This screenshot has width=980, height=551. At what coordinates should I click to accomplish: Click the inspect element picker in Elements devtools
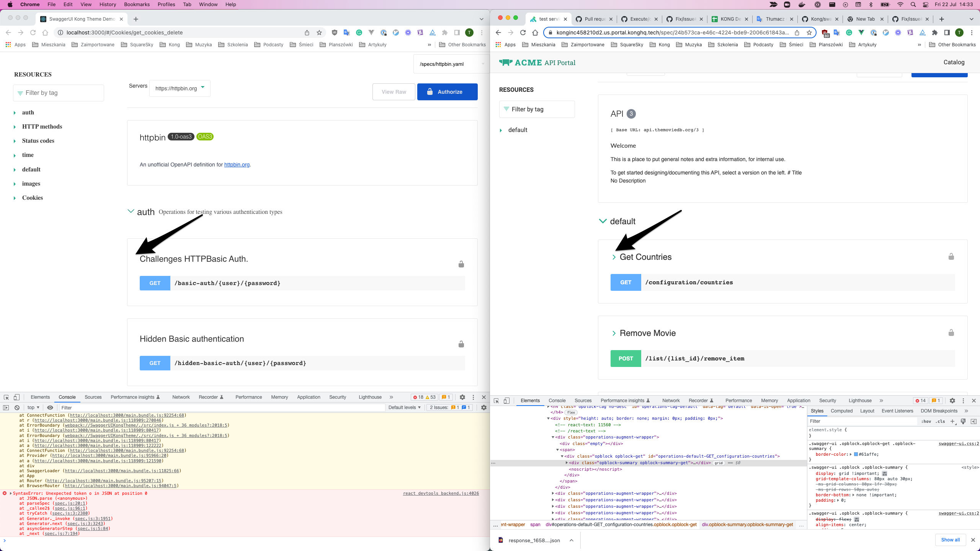[497, 401]
